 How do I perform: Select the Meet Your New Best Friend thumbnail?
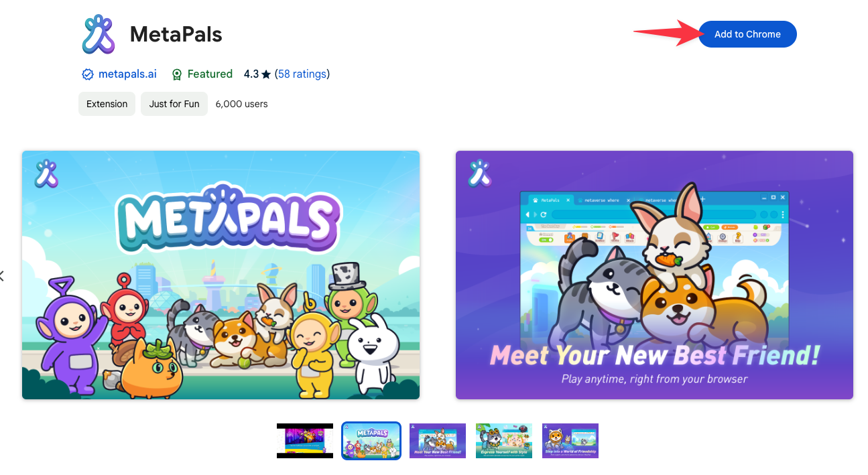[x=438, y=441]
